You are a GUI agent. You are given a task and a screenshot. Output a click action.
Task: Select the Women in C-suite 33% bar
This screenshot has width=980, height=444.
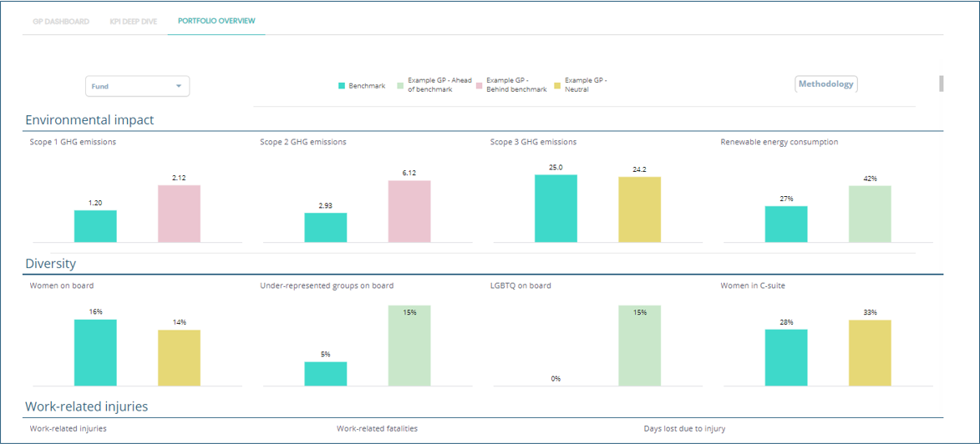point(870,352)
